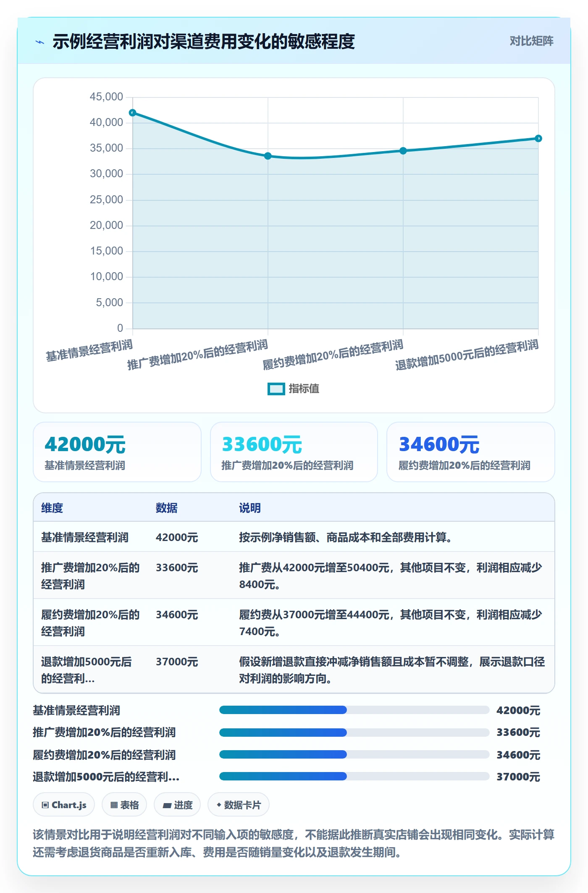Click x-axis label 基准情景经营利润
Image resolution: width=588 pixels, height=893 pixels.
click(x=89, y=350)
